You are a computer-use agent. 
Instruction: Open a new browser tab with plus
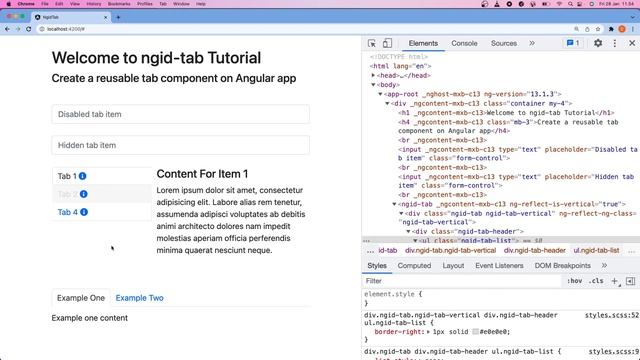coord(118,17)
